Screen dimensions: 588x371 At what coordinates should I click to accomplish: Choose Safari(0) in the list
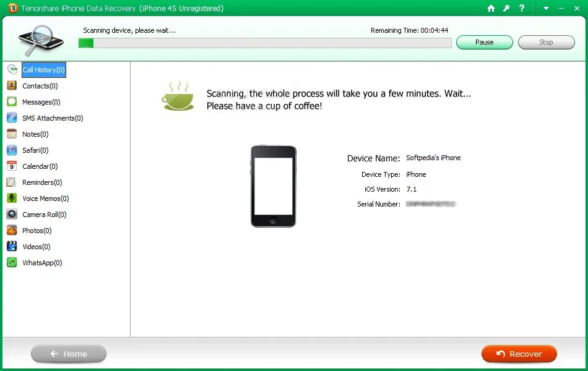pos(35,150)
